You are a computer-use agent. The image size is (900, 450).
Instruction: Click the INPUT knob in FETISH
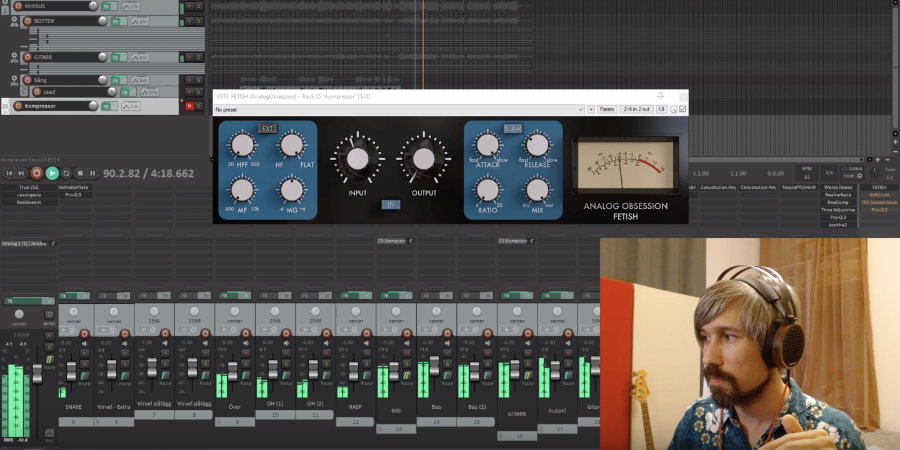[x=358, y=158]
